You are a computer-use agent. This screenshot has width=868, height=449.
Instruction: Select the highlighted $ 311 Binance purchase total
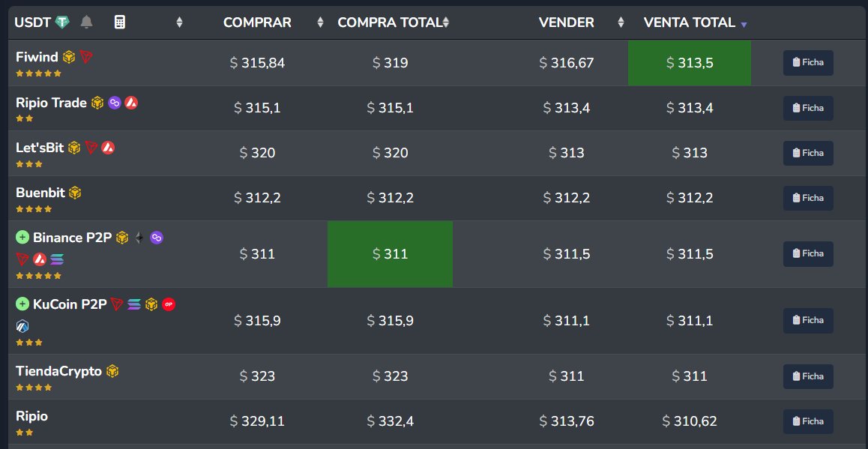390,254
